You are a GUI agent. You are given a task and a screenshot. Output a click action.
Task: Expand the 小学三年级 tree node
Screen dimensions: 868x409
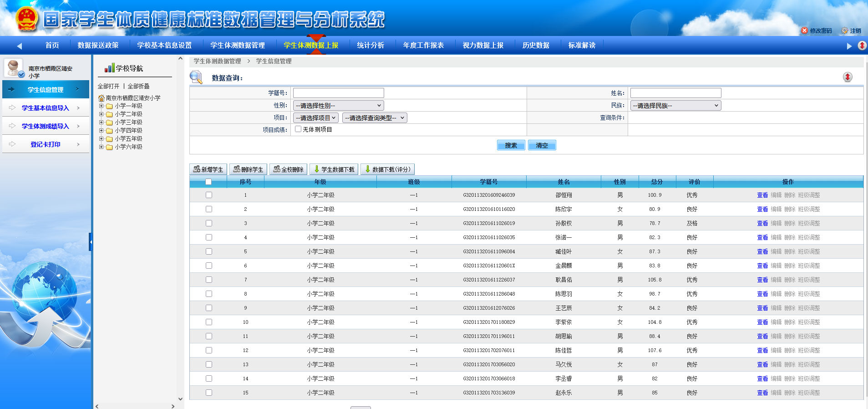point(102,122)
